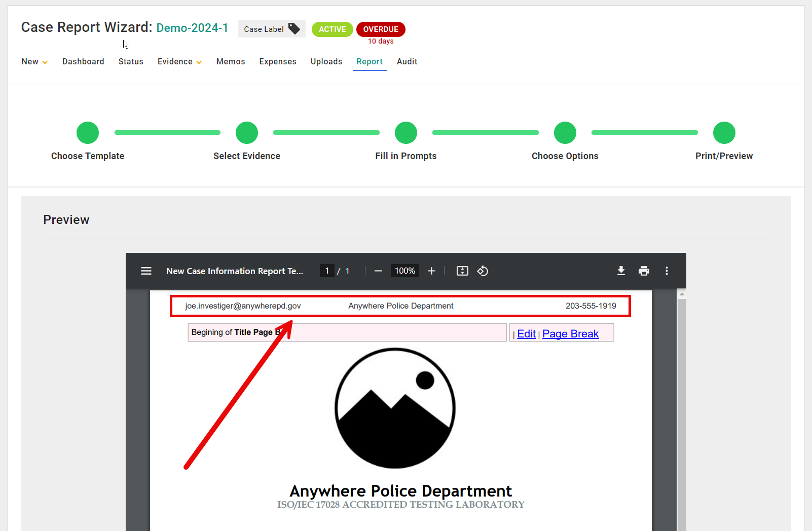The height and width of the screenshot is (531, 812).
Task: Go to the Choose Template step circle
Action: [88, 133]
